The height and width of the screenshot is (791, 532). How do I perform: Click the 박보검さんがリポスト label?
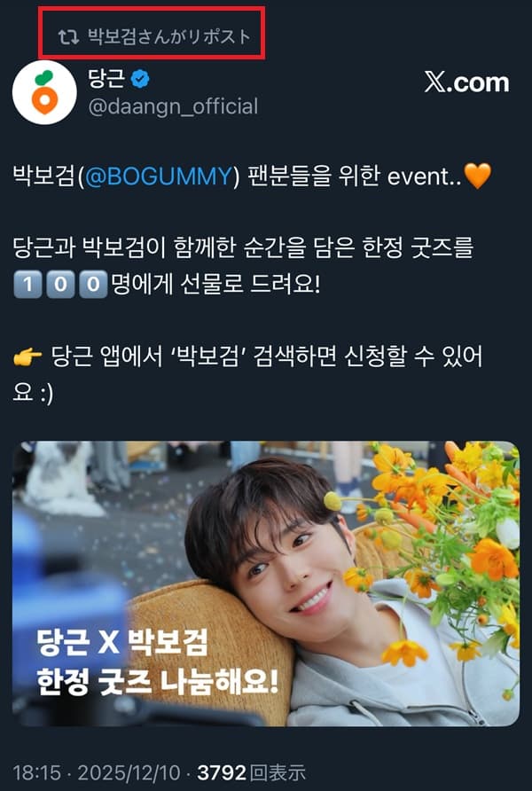[169, 37]
